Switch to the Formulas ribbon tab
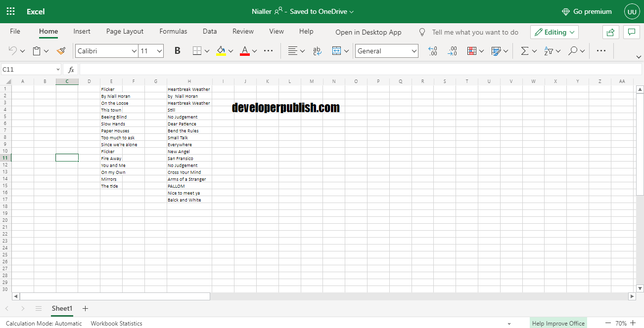Screen dimensions: 644x328 pyautogui.click(x=173, y=31)
